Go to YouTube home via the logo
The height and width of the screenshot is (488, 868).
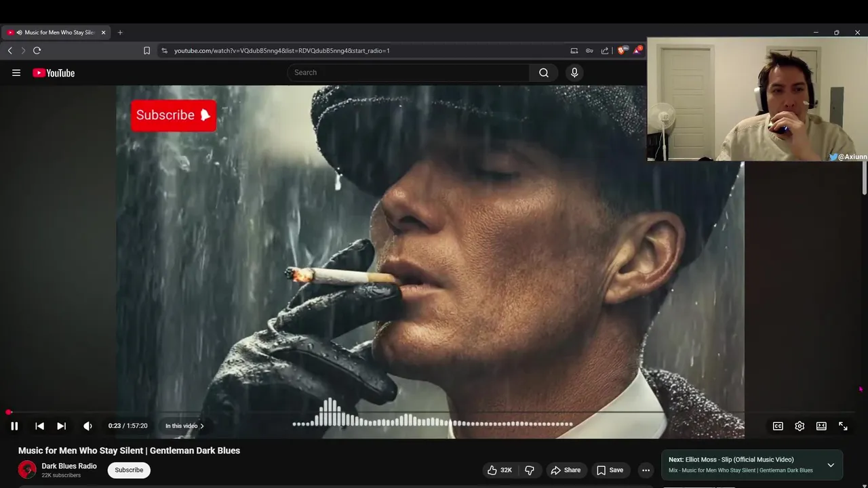coord(54,73)
